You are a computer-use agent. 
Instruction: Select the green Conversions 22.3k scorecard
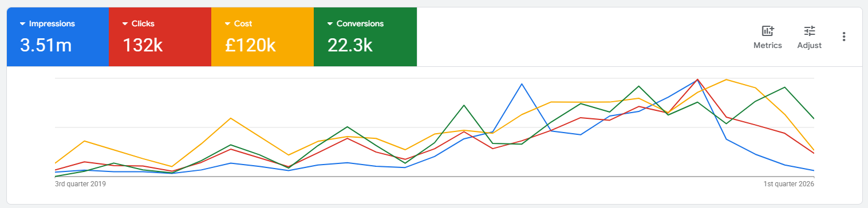pos(365,37)
